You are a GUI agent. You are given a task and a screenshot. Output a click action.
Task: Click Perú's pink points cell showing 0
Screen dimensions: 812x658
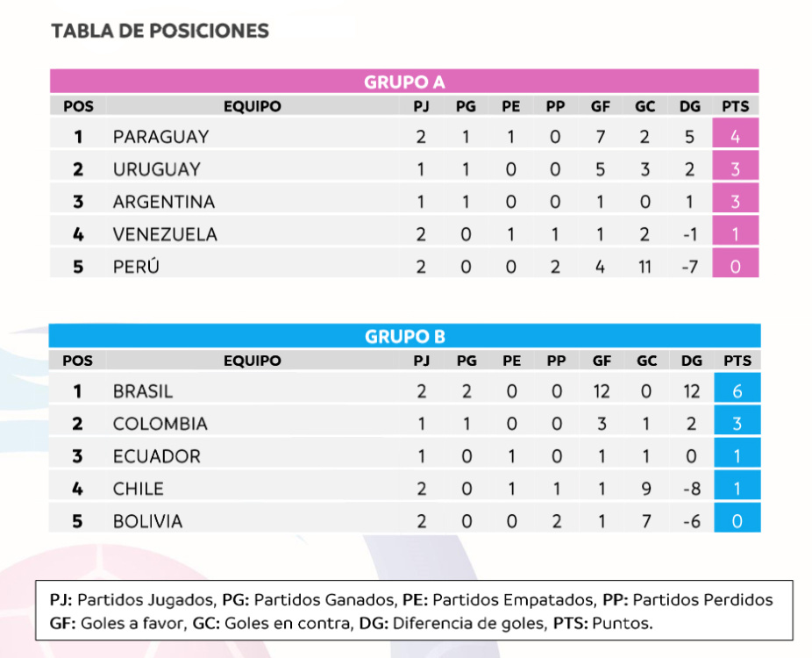pos(735,267)
